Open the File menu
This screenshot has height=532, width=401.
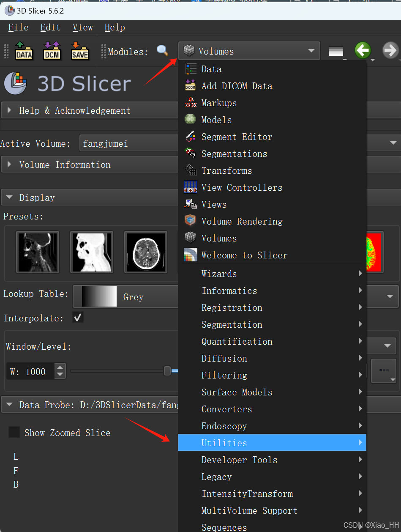(19, 27)
